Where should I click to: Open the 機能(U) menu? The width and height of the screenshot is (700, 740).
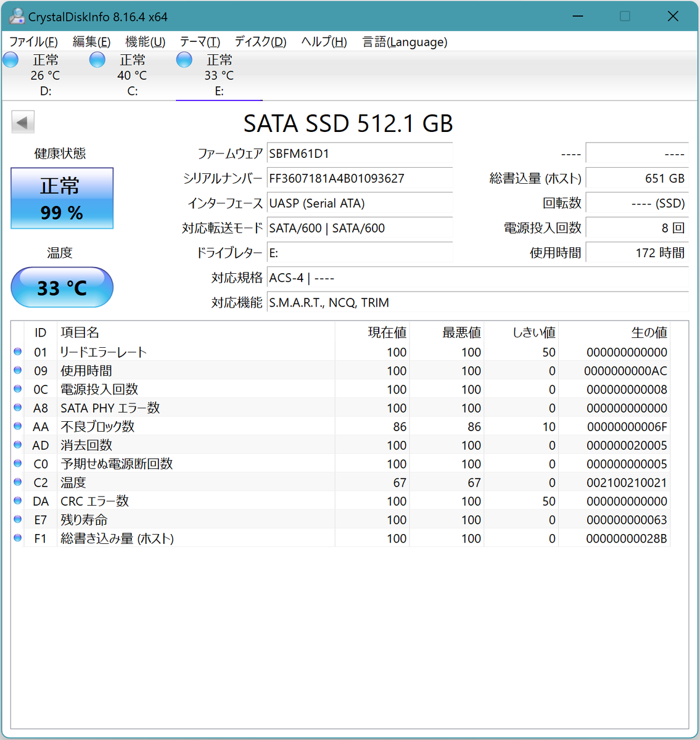(x=146, y=42)
